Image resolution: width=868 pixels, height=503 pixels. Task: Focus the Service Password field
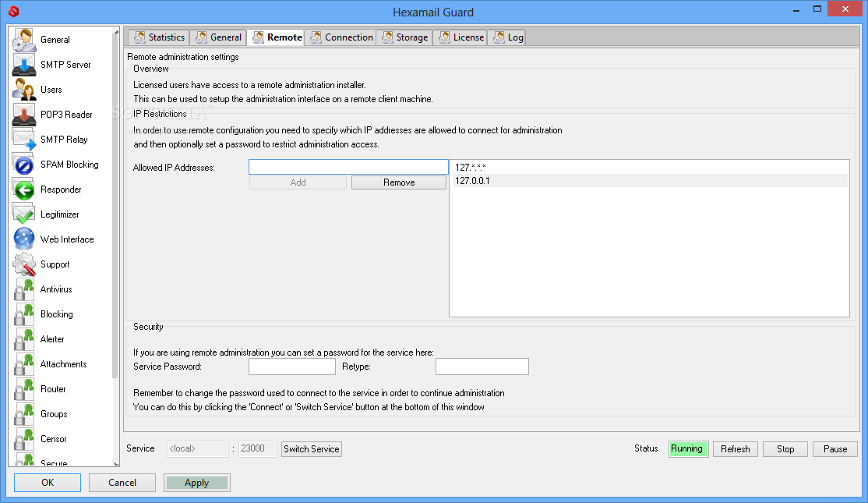[x=291, y=367]
